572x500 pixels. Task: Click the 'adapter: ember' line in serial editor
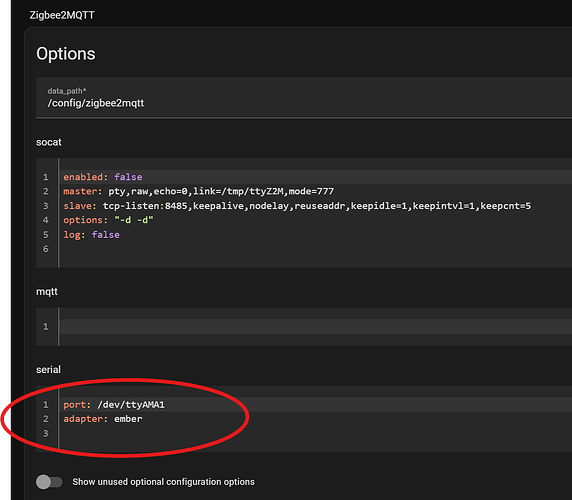point(316,419)
